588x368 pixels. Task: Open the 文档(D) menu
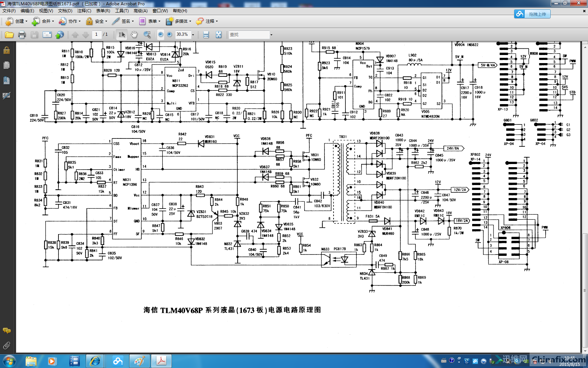tap(65, 11)
